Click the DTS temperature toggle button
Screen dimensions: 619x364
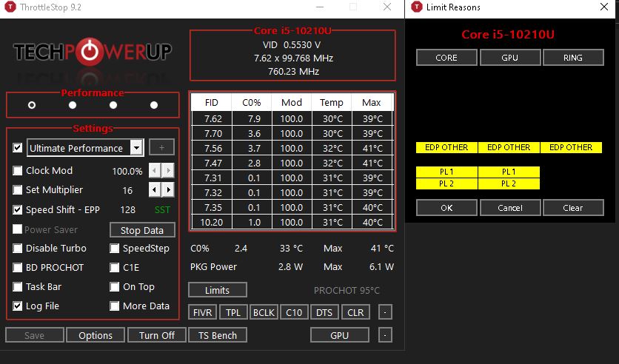point(324,312)
